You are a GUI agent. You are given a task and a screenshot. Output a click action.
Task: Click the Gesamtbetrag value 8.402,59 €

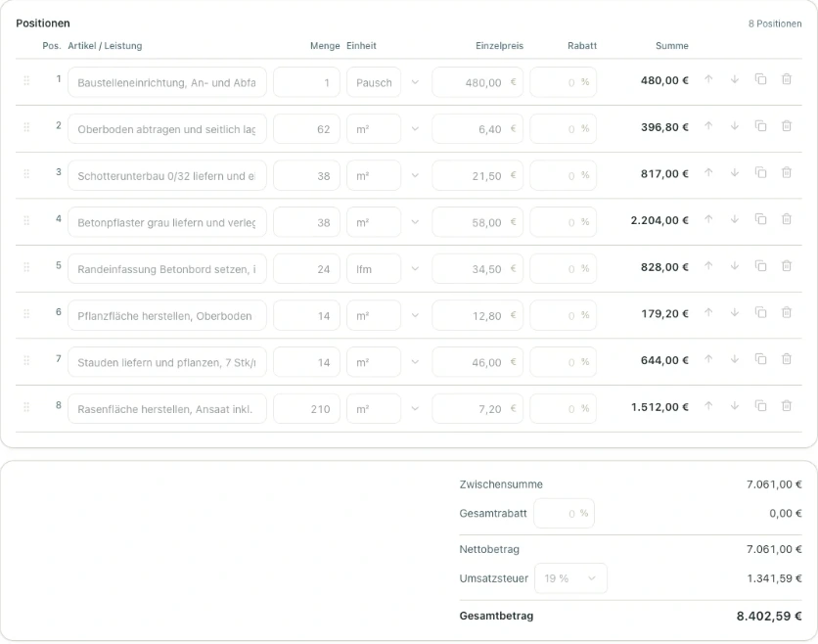tap(769, 617)
